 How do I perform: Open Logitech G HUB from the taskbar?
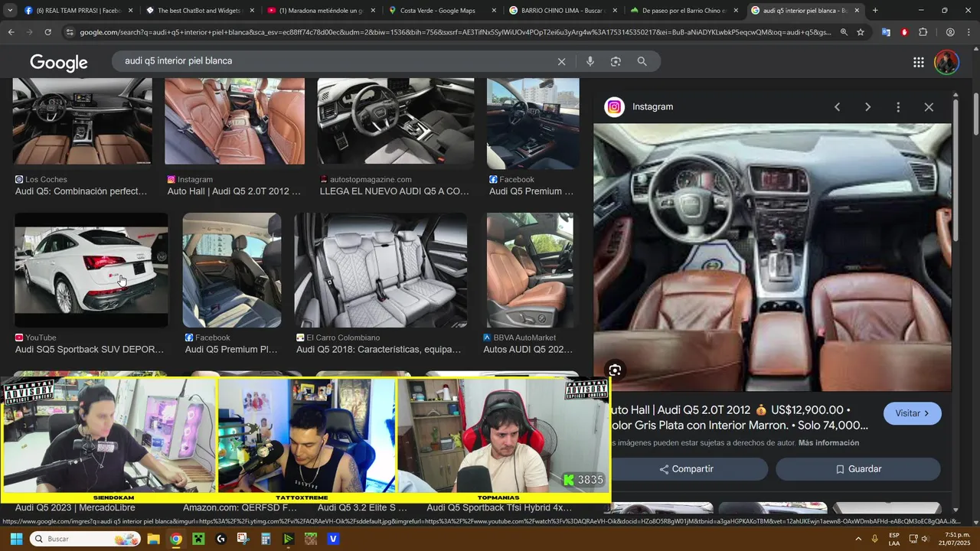click(x=221, y=539)
